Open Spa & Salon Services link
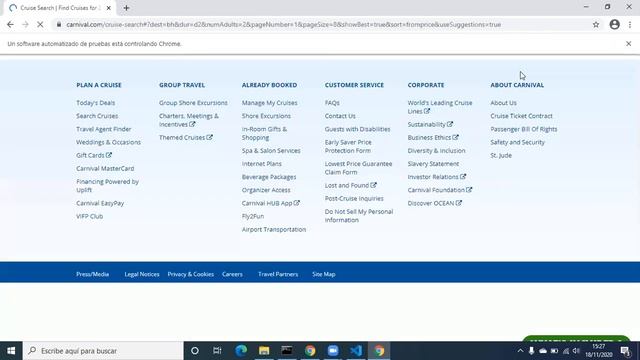The image size is (640, 360). click(271, 151)
